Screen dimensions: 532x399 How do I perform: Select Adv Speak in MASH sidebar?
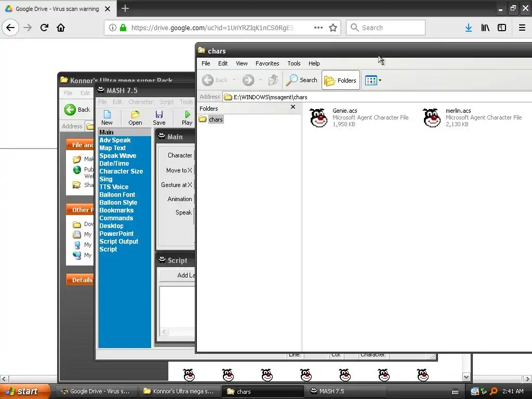pos(115,140)
